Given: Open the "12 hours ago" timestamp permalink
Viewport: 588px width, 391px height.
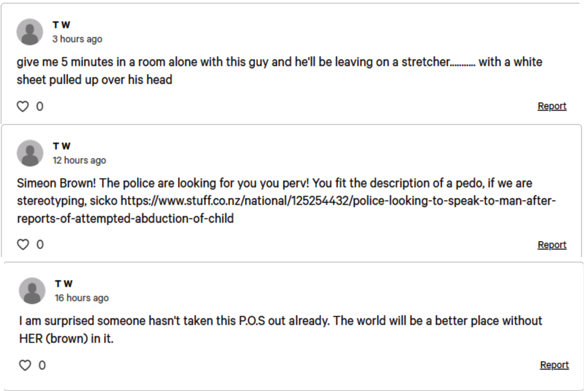Looking at the screenshot, I should pos(79,161).
